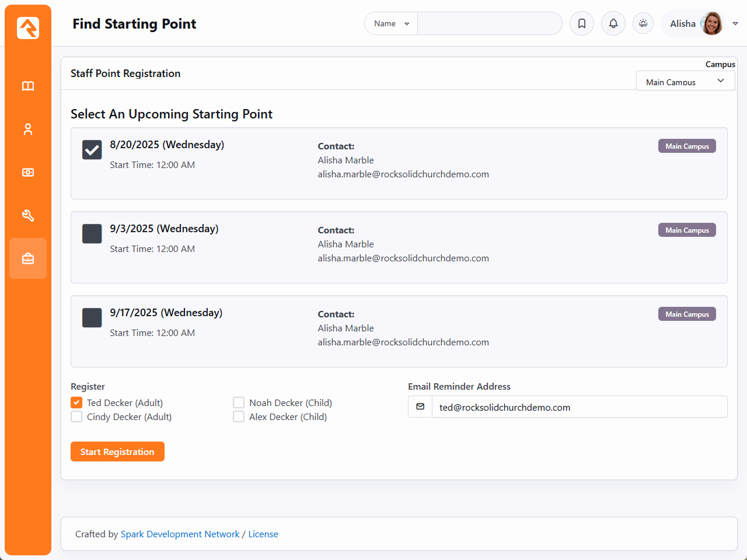Click the Rock logo icon in sidebar
This screenshot has height=560, width=747.
coord(28,28)
